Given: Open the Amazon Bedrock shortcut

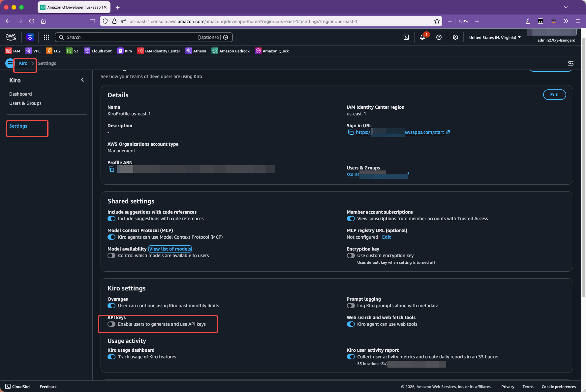Looking at the screenshot, I should point(231,51).
